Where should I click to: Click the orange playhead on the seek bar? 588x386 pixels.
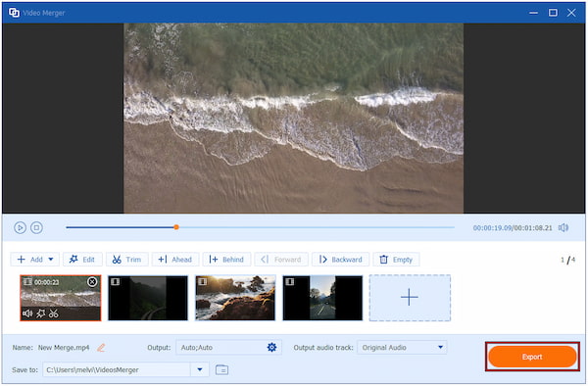point(176,227)
